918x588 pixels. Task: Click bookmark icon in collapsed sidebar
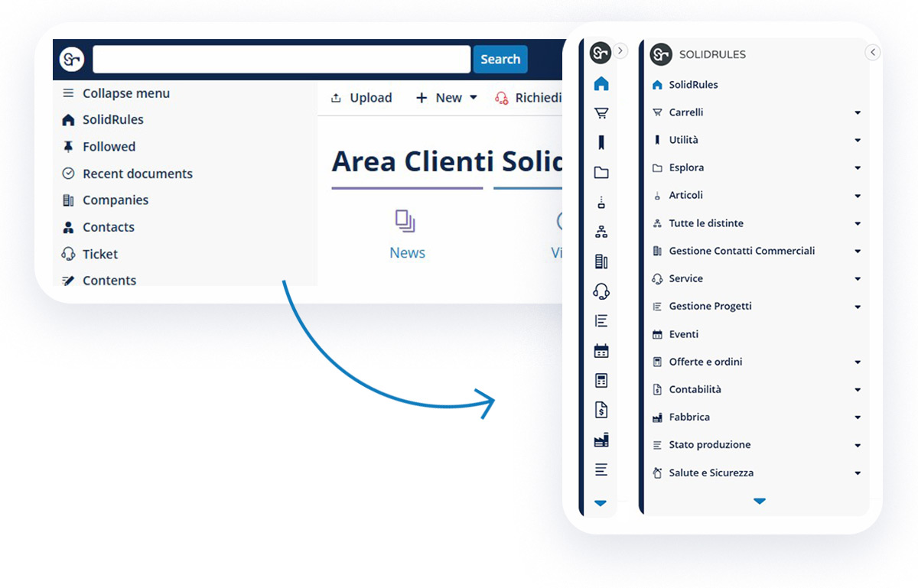601,142
